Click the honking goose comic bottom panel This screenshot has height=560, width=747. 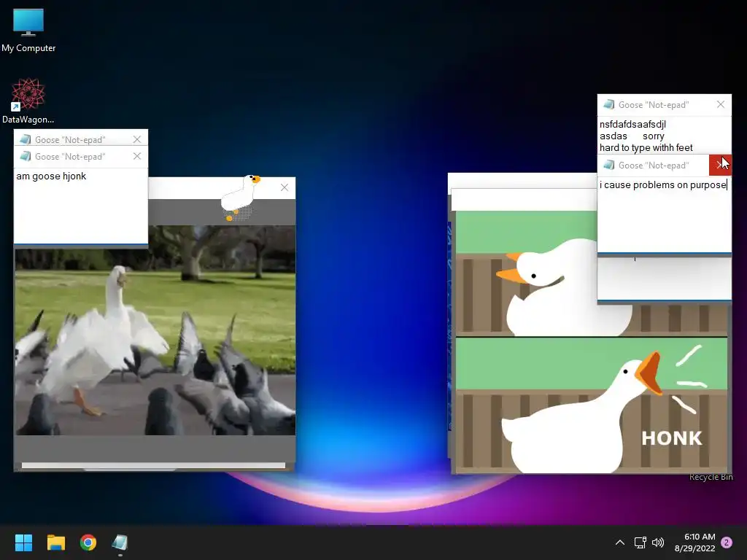coord(592,405)
